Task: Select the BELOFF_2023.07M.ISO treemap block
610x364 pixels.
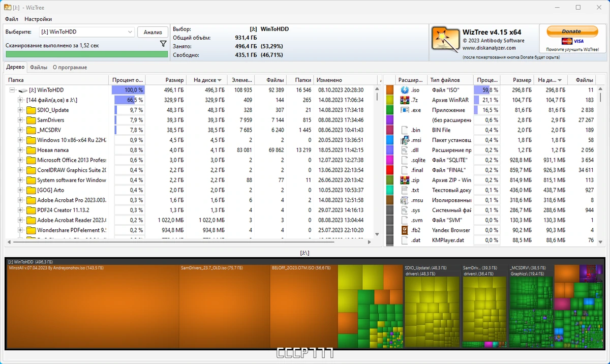Action: tap(304, 307)
